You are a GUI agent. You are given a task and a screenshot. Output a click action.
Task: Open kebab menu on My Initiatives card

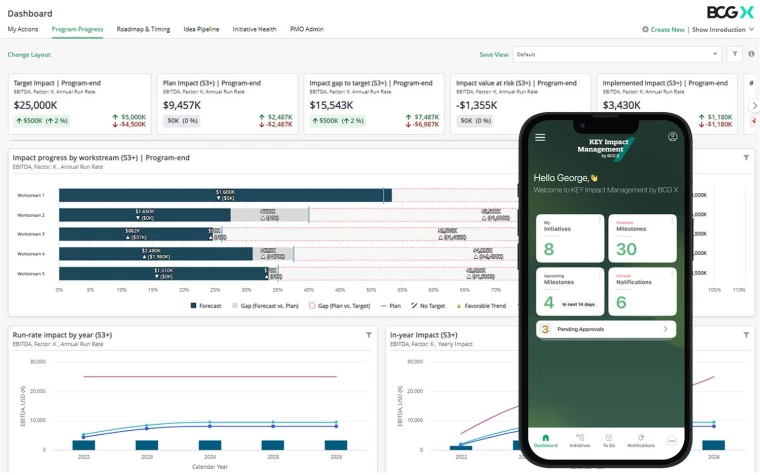tap(599, 221)
